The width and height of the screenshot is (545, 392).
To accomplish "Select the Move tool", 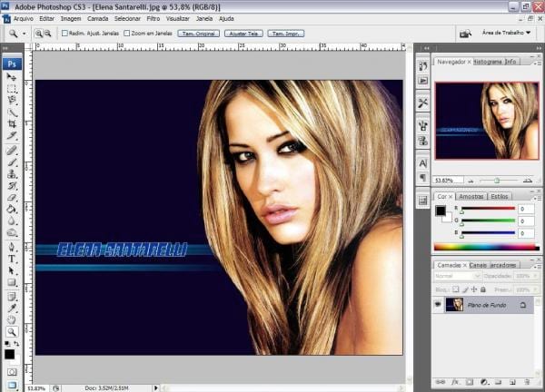I will (x=12, y=77).
